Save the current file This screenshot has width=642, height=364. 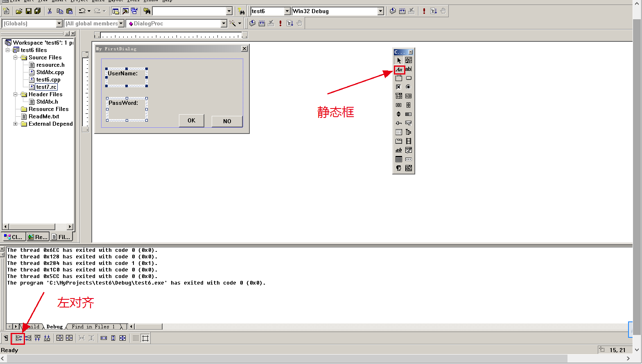(28, 11)
